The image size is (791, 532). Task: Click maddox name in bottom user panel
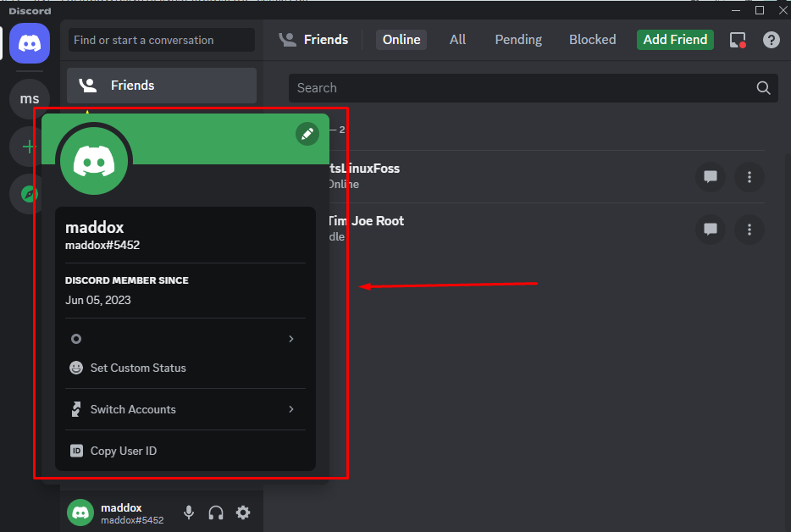(121, 507)
